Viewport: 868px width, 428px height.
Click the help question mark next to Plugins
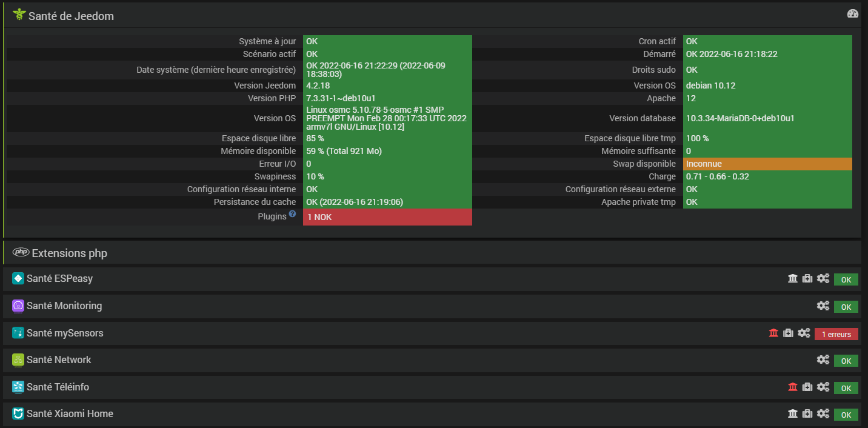click(292, 214)
